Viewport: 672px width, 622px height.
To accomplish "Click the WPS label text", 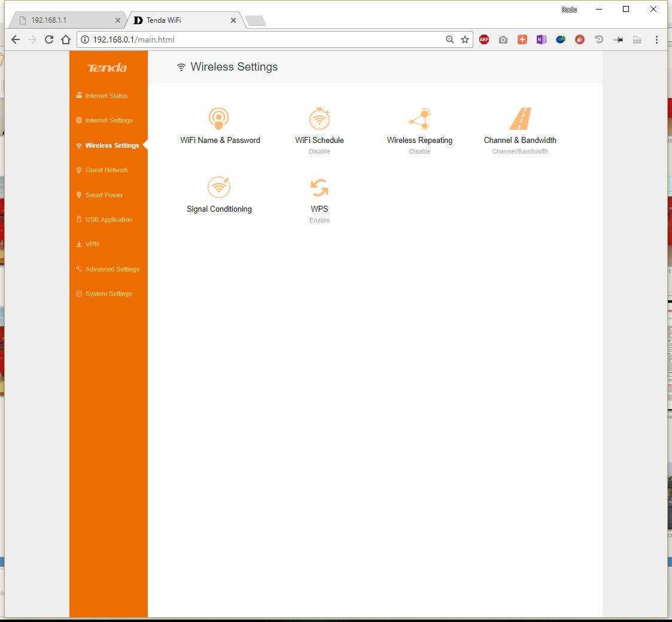I will 320,209.
